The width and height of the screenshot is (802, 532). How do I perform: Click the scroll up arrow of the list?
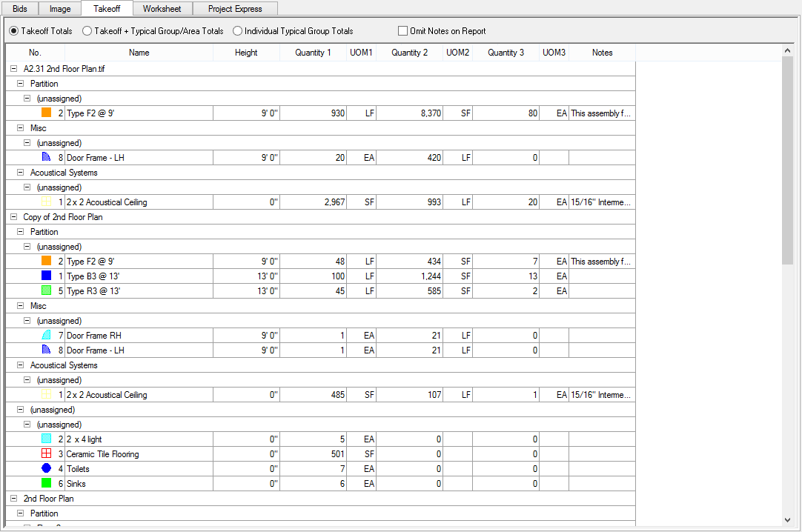(x=788, y=50)
